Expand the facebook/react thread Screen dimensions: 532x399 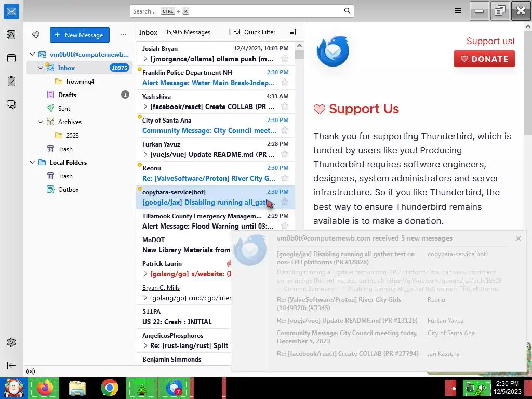(x=145, y=107)
